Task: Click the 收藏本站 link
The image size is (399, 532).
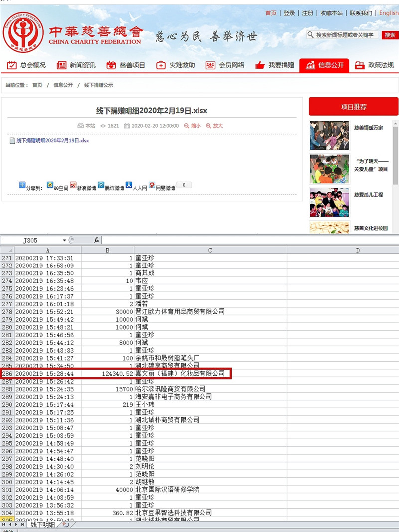Action: [332, 13]
